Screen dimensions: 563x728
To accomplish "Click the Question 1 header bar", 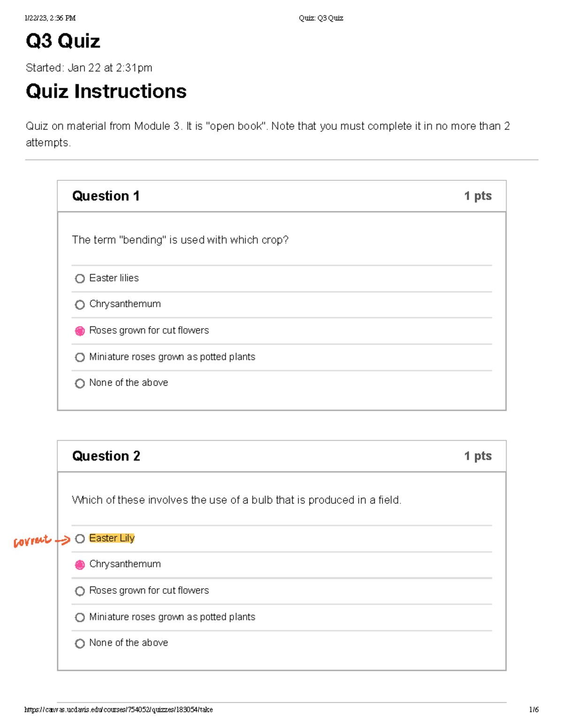I will pos(107,196).
